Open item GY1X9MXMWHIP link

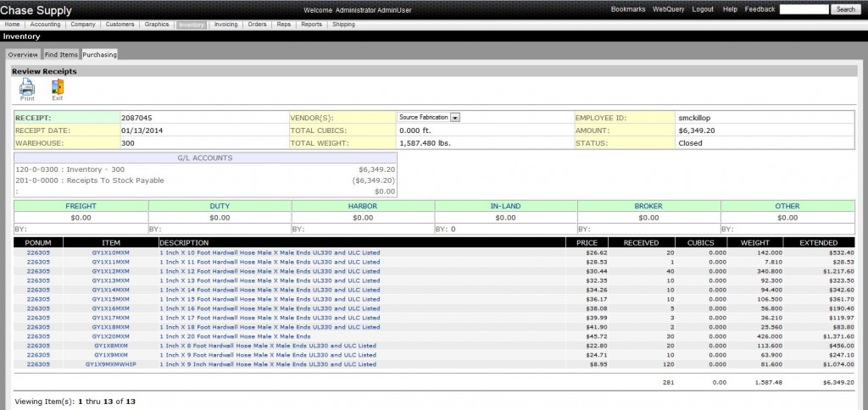tap(111, 364)
